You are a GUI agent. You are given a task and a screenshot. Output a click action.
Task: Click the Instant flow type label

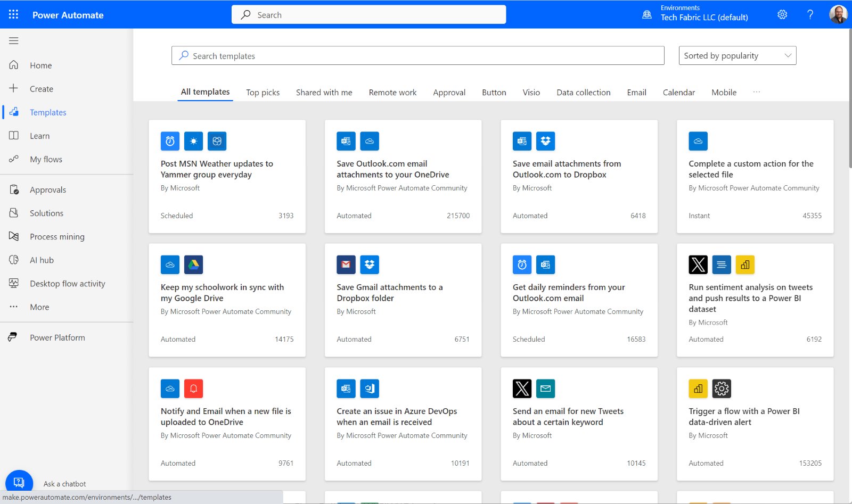point(699,216)
